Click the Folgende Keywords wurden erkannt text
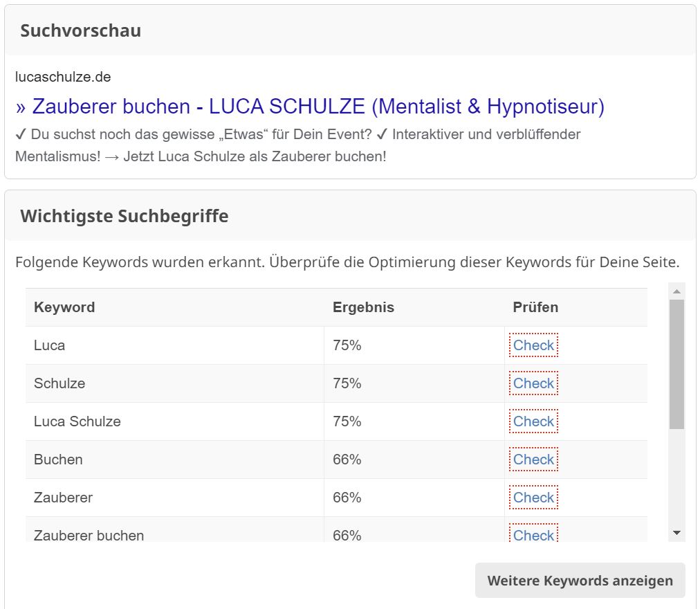The width and height of the screenshot is (700, 609). pyautogui.click(x=347, y=262)
